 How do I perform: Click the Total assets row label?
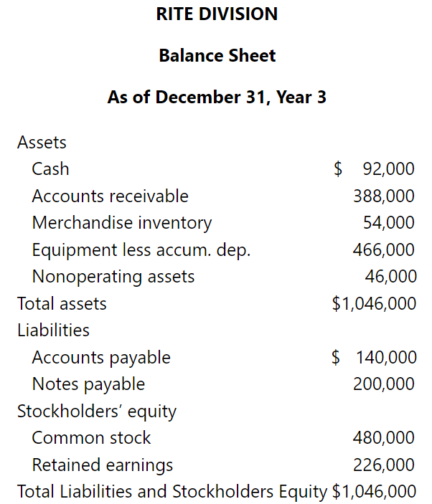62,304
